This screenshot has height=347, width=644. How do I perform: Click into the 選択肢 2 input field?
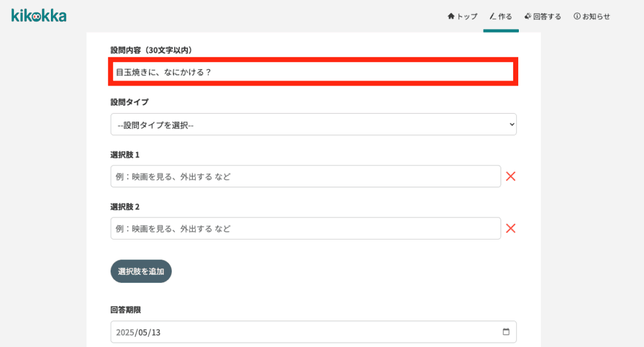tap(306, 228)
